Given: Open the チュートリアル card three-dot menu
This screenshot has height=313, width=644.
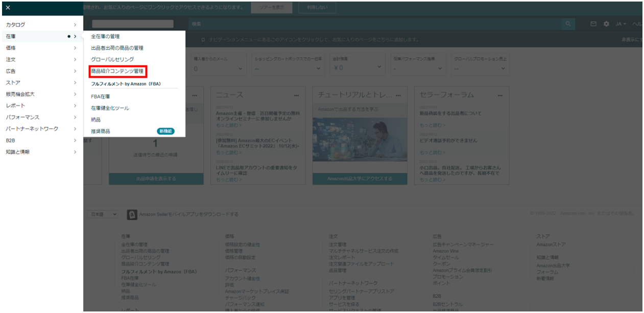Looking at the screenshot, I should pos(398,95).
